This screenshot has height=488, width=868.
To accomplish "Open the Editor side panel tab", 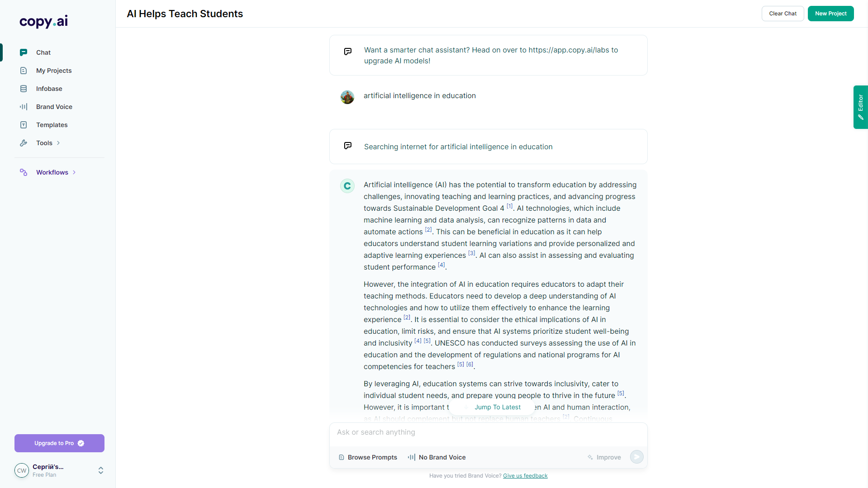I will click(x=860, y=107).
